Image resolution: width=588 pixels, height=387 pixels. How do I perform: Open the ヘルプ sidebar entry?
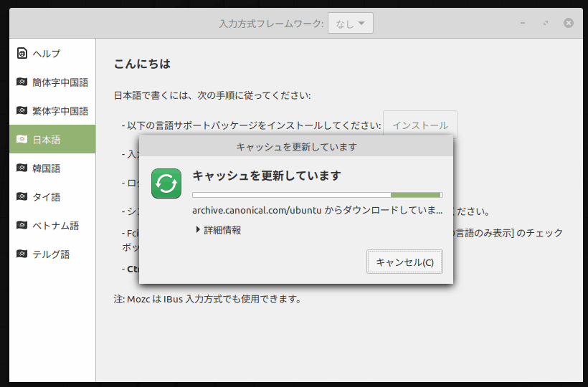coord(52,53)
